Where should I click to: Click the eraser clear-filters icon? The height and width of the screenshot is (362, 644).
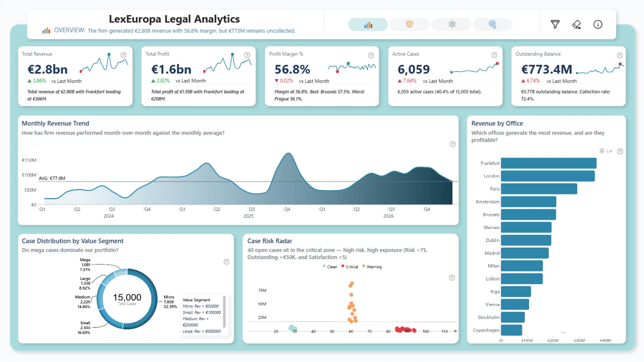pyautogui.click(x=577, y=24)
